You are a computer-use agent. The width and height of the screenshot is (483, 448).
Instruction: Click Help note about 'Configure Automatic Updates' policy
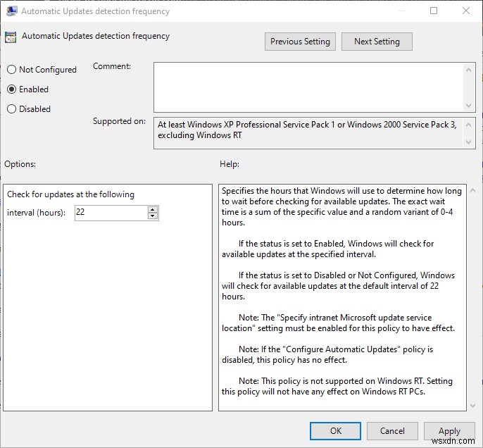tap(327, 354)
